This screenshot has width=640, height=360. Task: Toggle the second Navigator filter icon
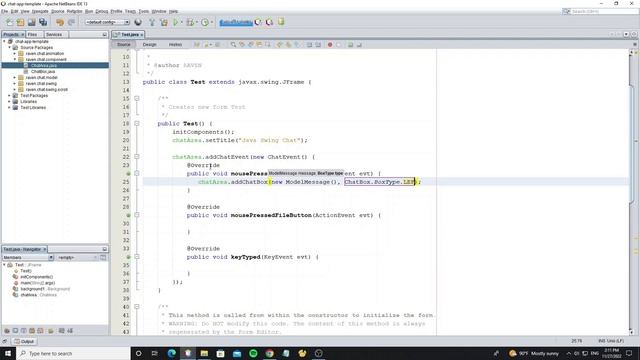pos(15,331)
